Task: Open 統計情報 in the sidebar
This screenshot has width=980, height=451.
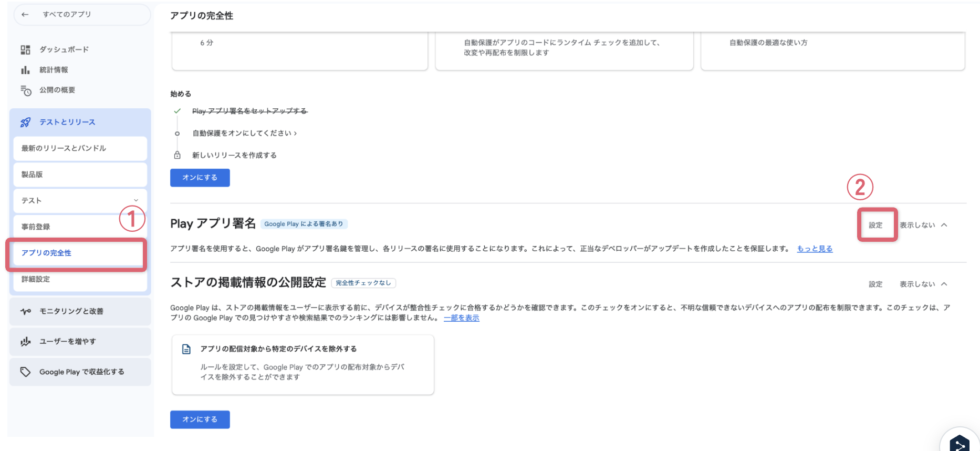Action: coord(54,70)
